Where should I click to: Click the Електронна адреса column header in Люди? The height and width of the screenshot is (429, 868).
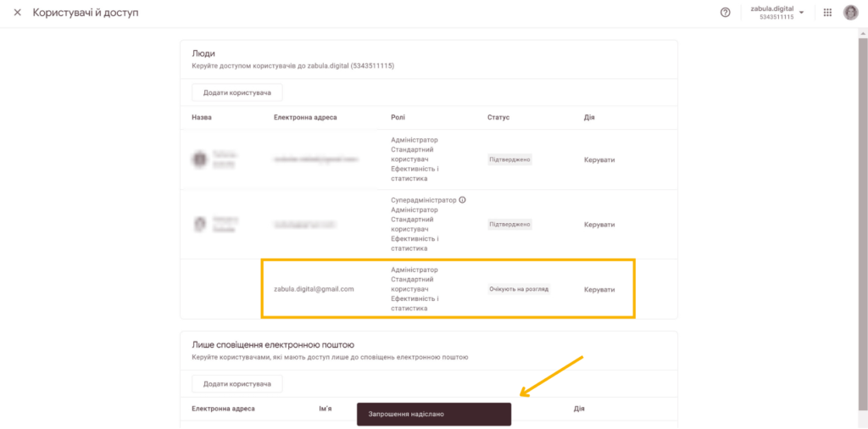click(x=305, y=117)
